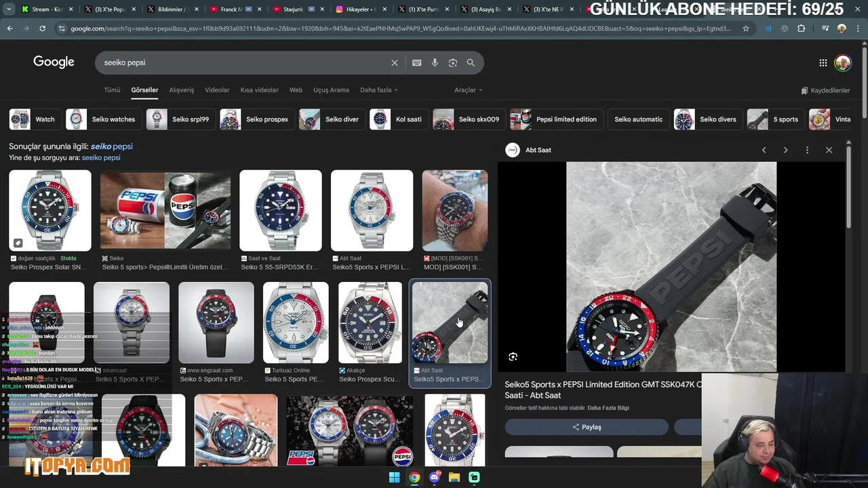The width and height of the screenshot is (868, 488).
Task: Open Kaydedilenler saved items
Action: [825, 90]
